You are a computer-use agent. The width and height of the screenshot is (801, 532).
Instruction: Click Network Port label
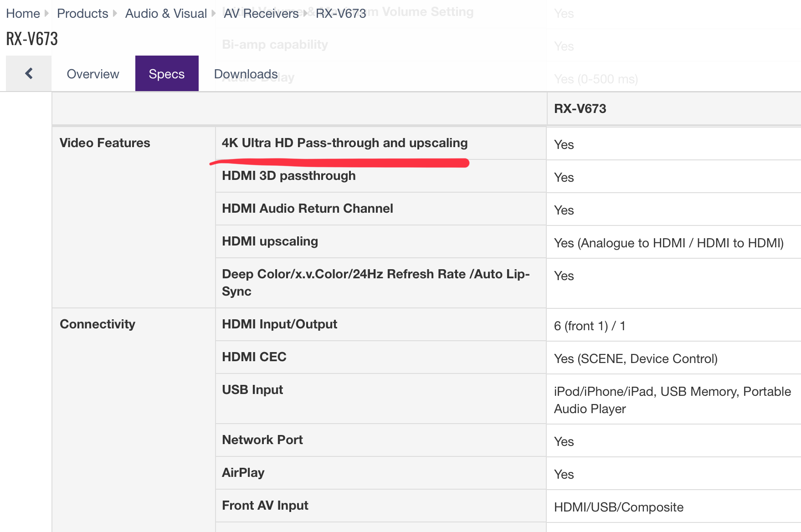pyautogui.click(x=262, y=440)
